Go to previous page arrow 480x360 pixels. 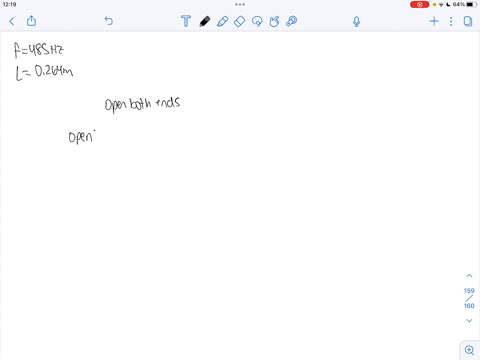click(469, 276)
